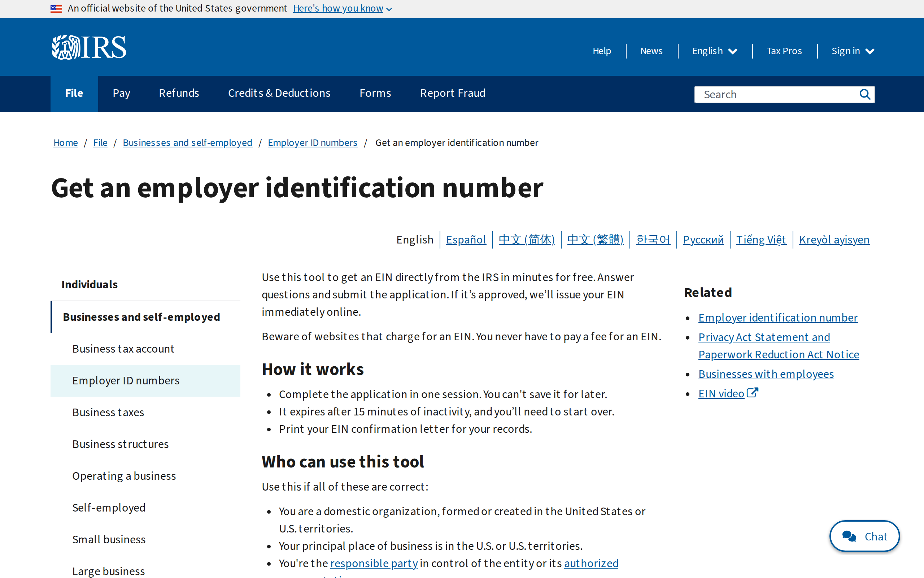This screenshot has width=924, height=578.
Task: Open Business taxes sidebar item
Action: [x=145, y=412]
